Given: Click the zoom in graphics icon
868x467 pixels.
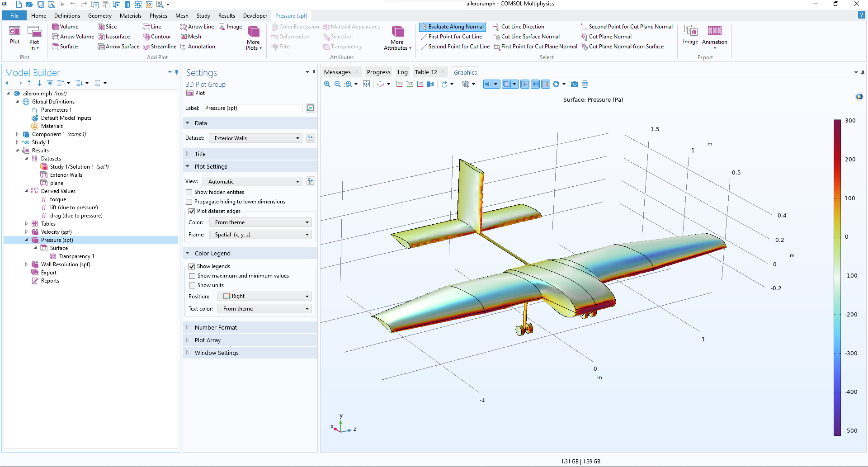Looking at the screenshot, I should tap(327, 84).
